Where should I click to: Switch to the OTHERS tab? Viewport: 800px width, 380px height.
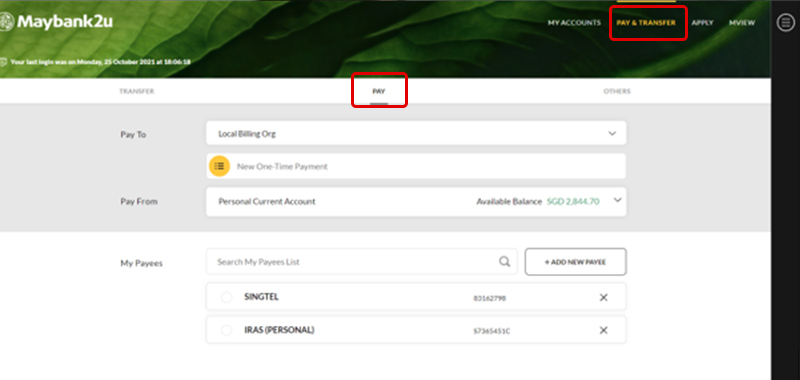tap(617, 91)
